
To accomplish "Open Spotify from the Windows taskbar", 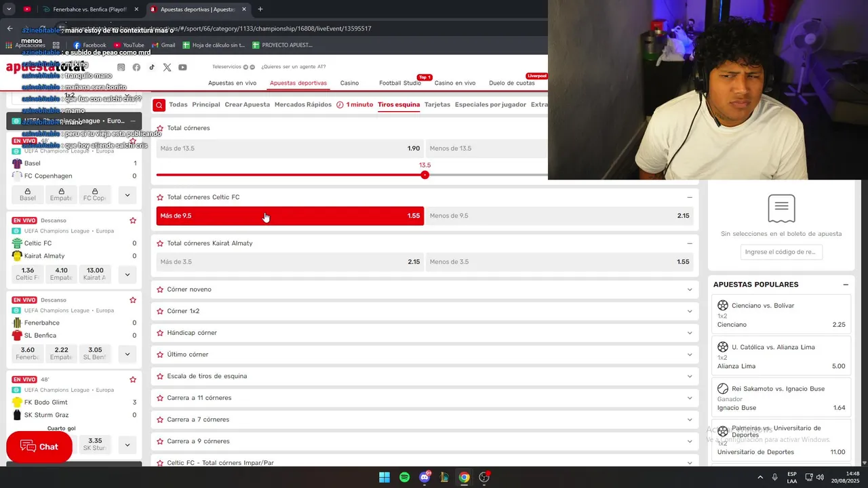I will click(404, 477).
